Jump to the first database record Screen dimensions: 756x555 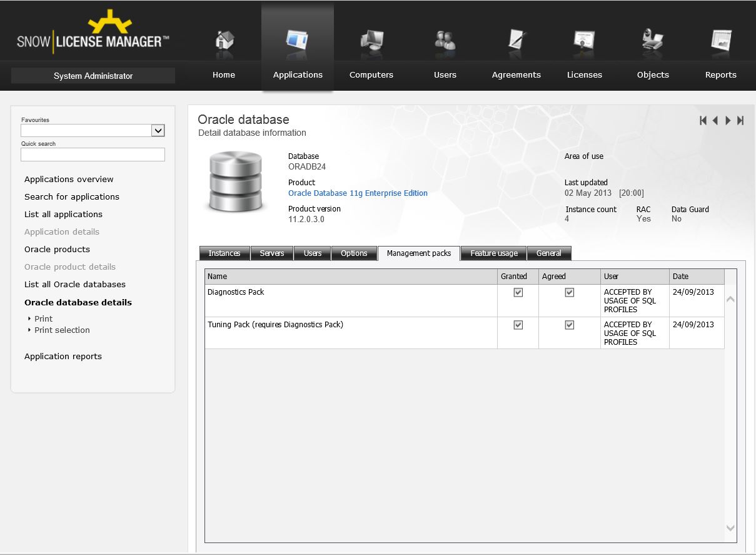point(703,121)
